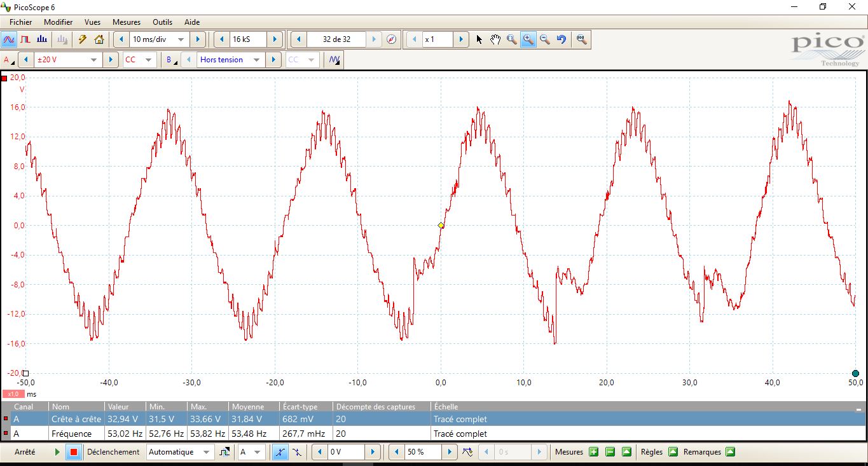Screen dimensions: 868x466
Task: Toggle the rulers display green button
Action: pyautogui.click(x=673, y=452)
